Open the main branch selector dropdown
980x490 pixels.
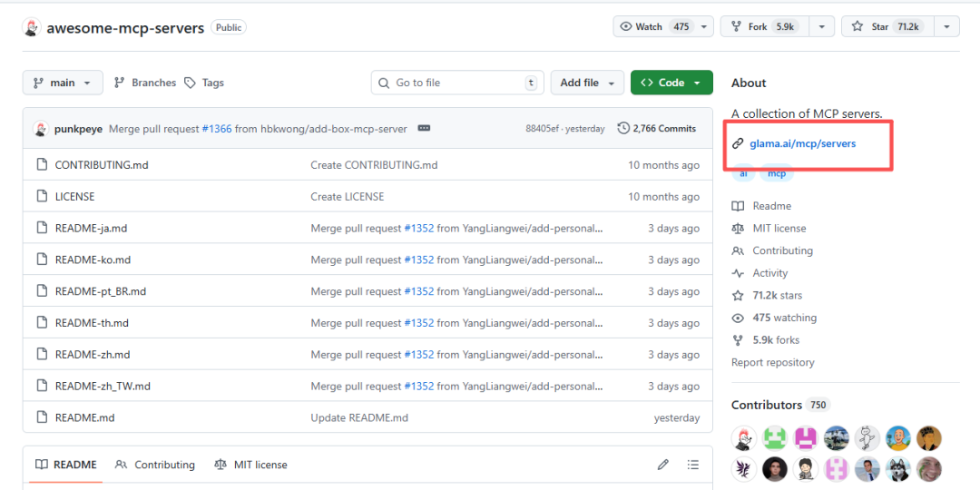pos(63,83)
